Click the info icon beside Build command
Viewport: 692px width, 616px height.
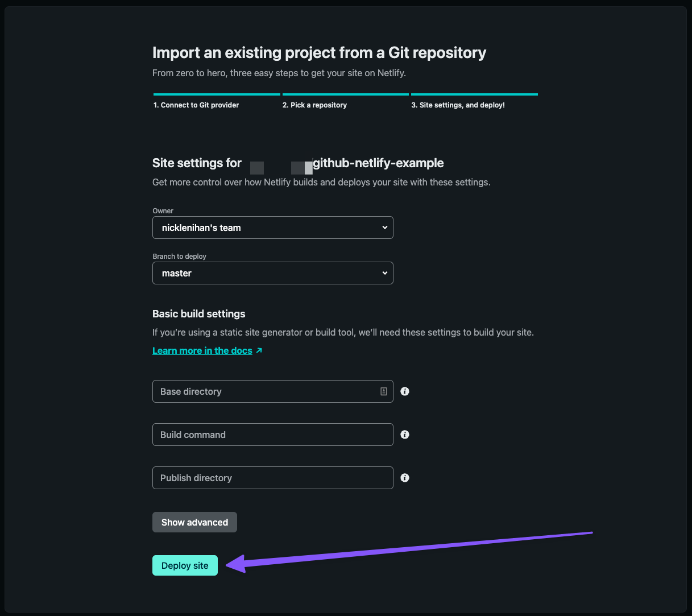[x=405, y=435]
